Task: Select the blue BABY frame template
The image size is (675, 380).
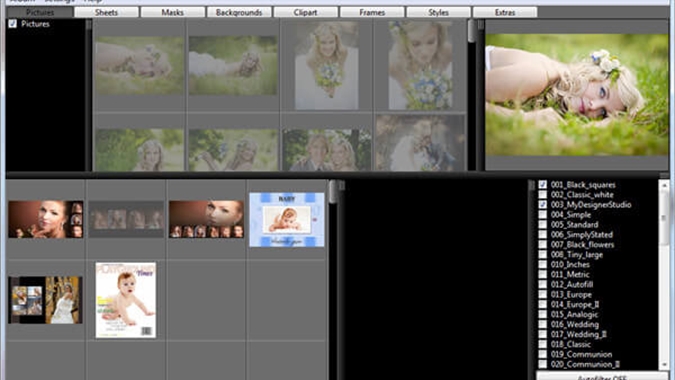Action: click(x=287, y=219)
